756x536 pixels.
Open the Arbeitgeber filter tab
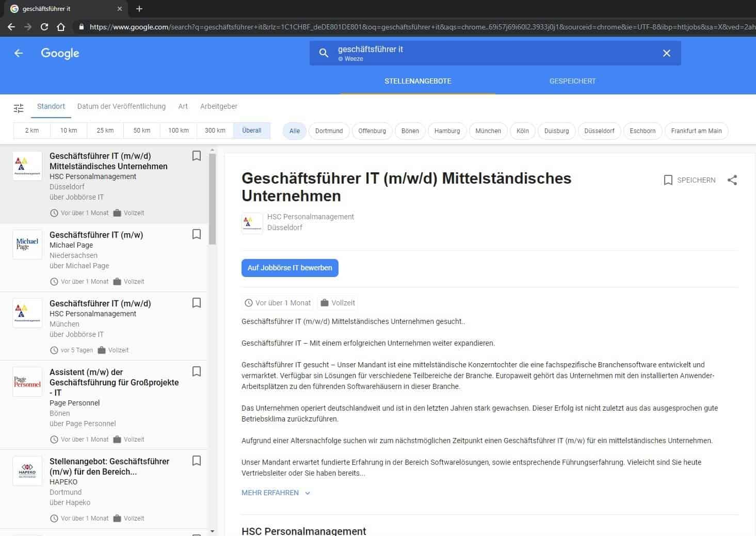(219, 106)
